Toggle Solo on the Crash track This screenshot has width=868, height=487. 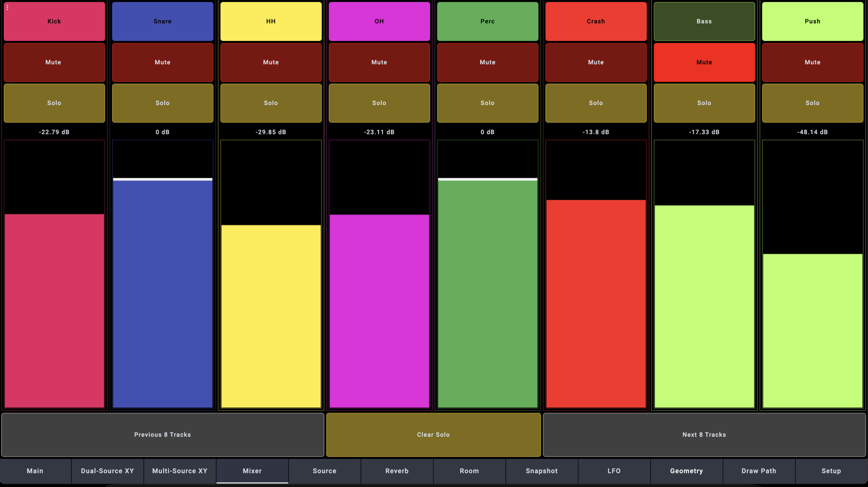pyautogui.click(x=596, y=103)
